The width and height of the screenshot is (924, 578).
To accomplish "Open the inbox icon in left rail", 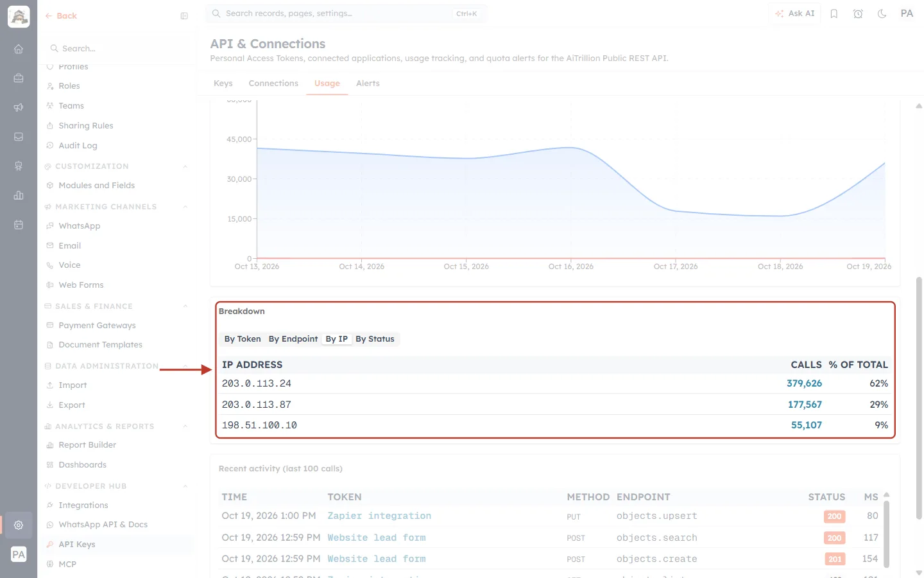I will 19,137.
